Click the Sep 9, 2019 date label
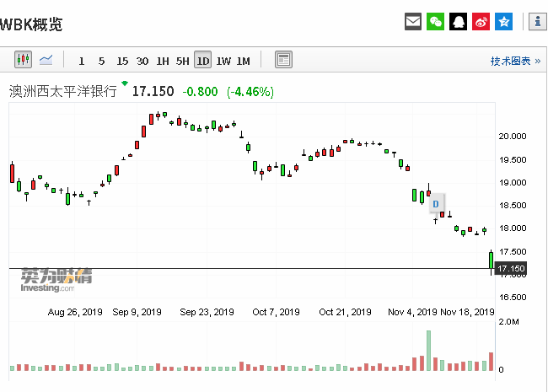Viewport: 548px width, 392px height. [x=137, y=312]
